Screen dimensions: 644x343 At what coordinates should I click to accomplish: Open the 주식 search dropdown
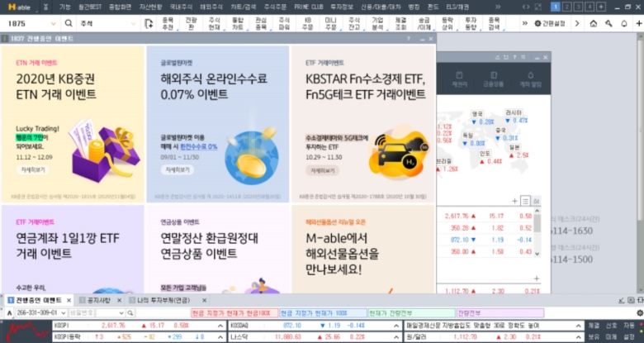133,24
